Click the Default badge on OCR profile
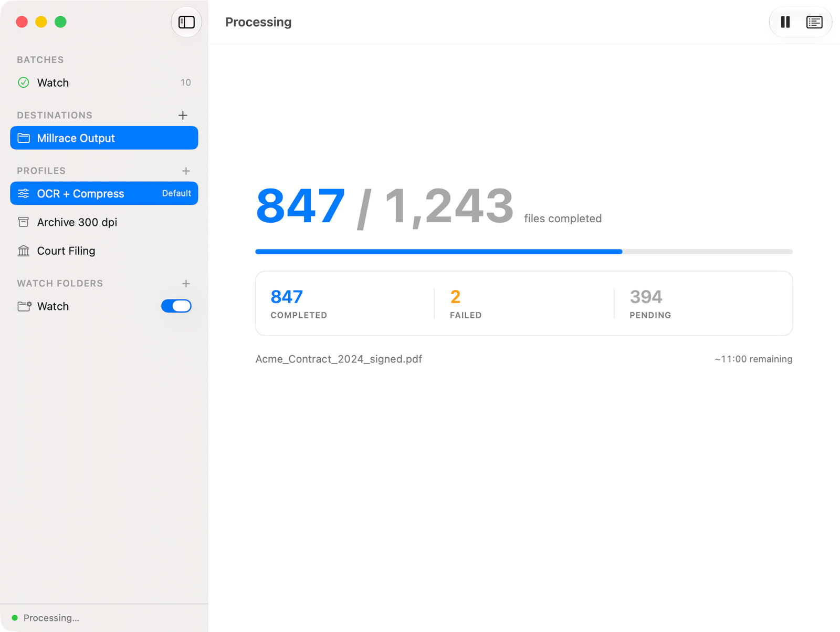Viewport: 840px width, 632px height. 176,193
